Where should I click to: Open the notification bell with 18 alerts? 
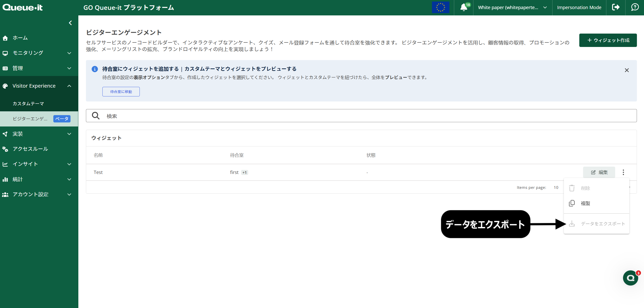464,7
